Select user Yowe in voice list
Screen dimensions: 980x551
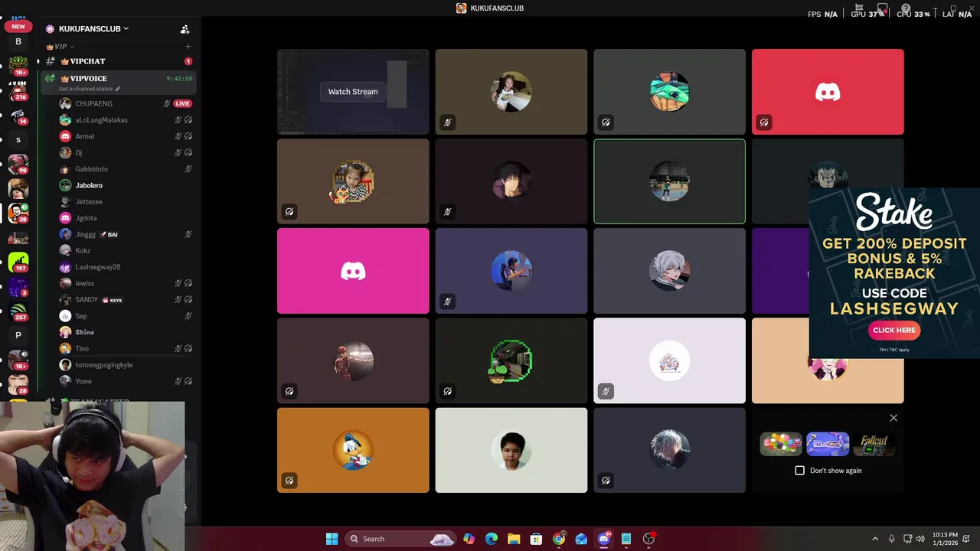tap(126, 381)
